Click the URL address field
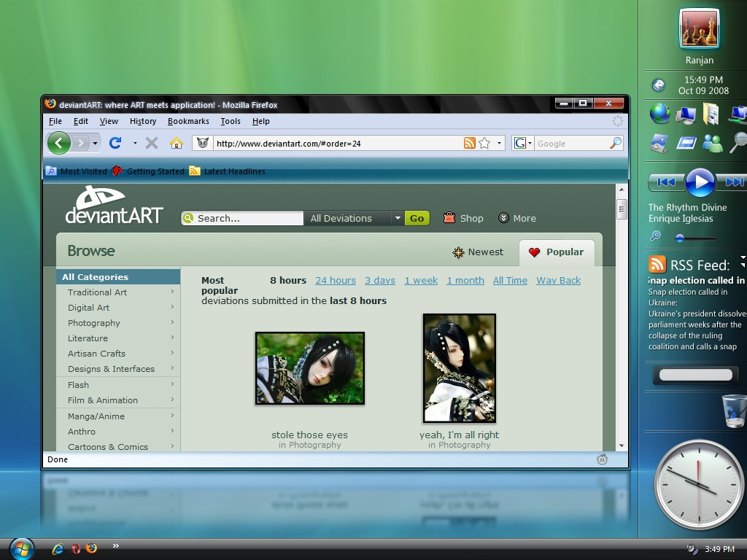This screenshot has width=747, height=560. pos(338,143)
